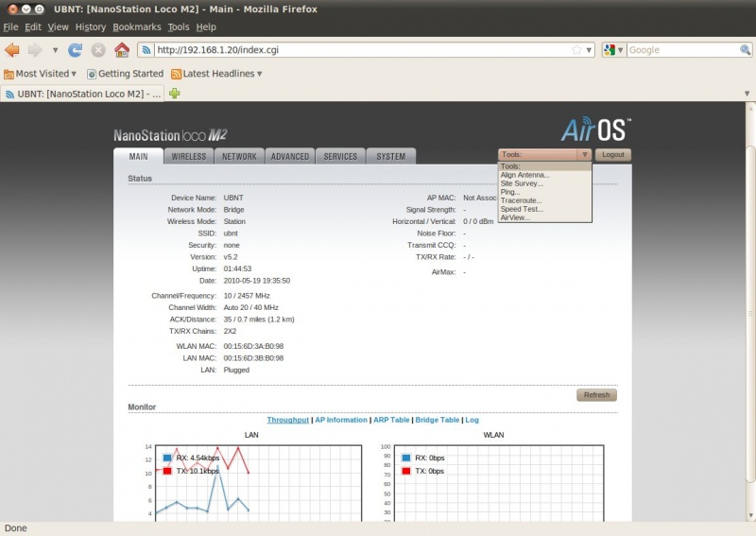Click the vertical page scrollbar

(x=750, y=313)
